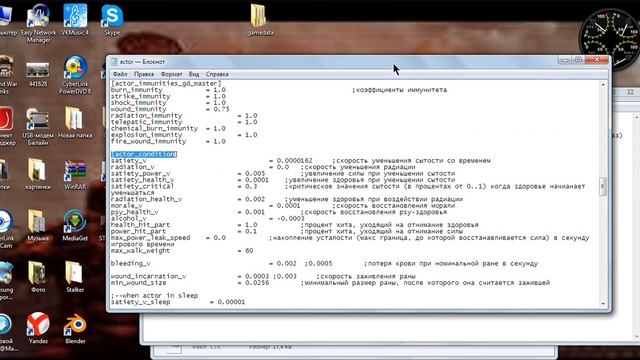The width and height of the screenshot is (640, 360).
Task: Launch WinRAR from the desktop
Action: tap(75, 174)
